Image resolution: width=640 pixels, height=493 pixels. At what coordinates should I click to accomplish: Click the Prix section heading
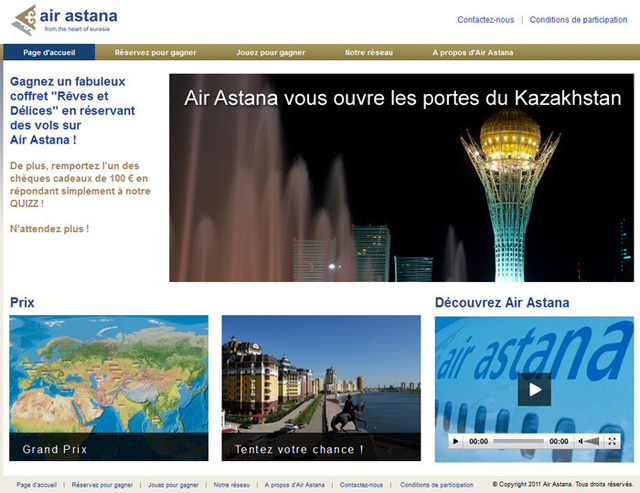pyautogui.click(x=22, y=303)
